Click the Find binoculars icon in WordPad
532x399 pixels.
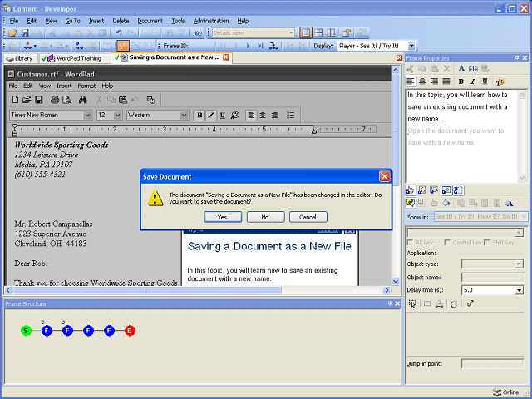pos(83,100)
